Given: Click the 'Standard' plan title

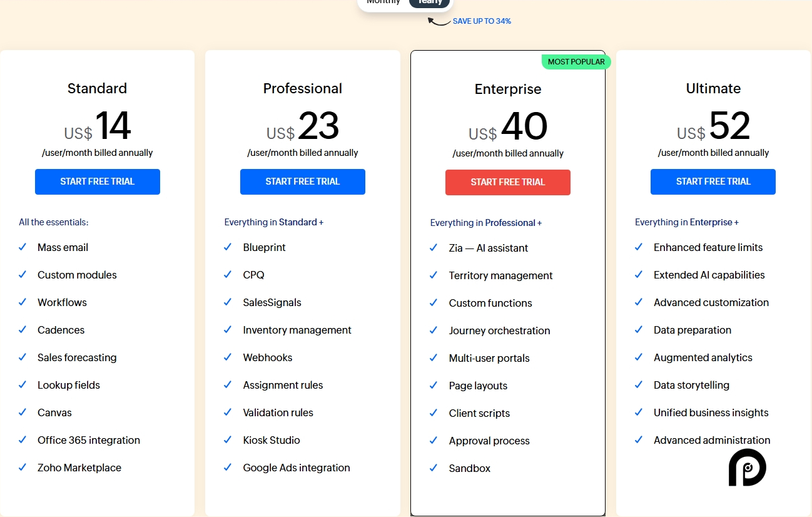Looking at the screenshot, I should [97, 88].
